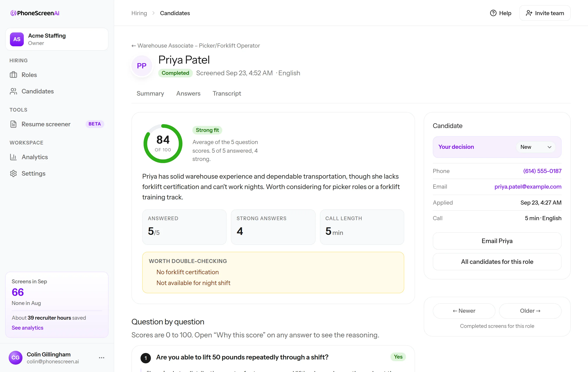Click the Call Length 5 min card

(362, 227)
